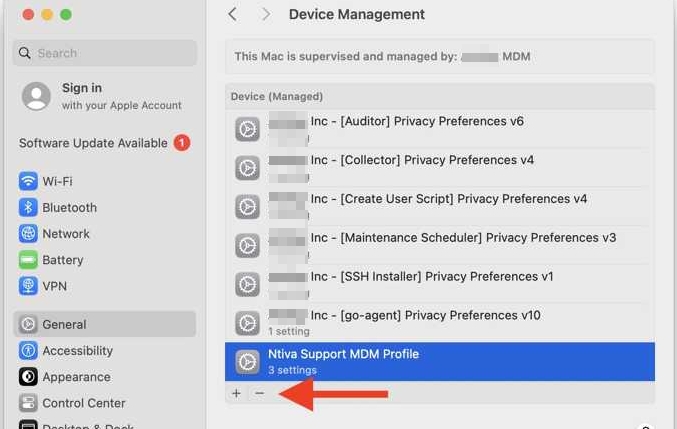This screenshot has width=677, height=429.
Task: Click the Apple Account avatar icon
Action: click(36, 96)
